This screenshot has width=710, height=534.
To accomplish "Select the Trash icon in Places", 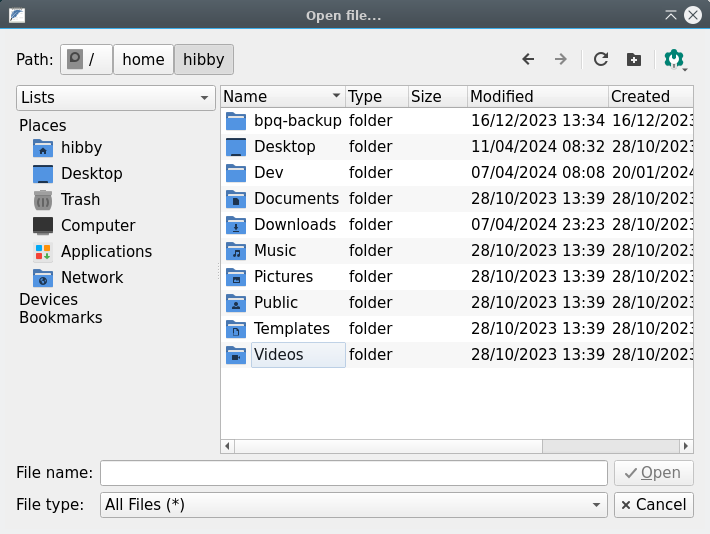I will tap(43, 199).
